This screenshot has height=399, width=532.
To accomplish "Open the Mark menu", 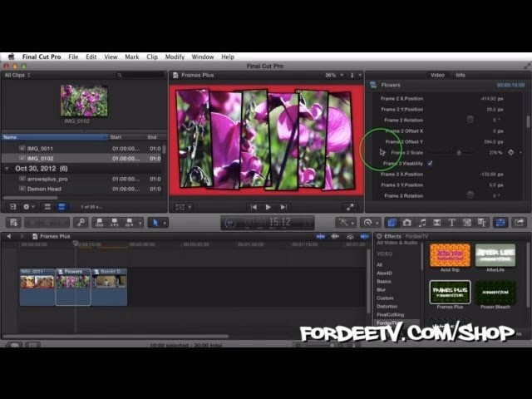I will pyautogui.click(x=131, y=57).
